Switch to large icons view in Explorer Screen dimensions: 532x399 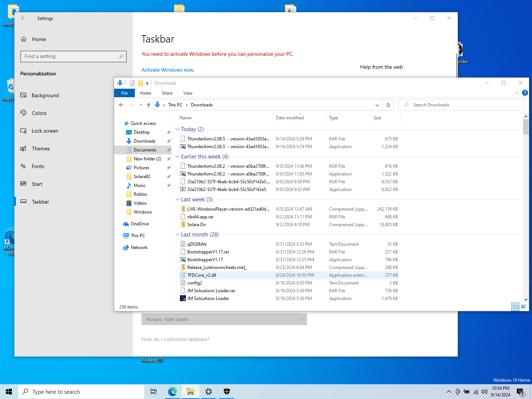524,307
